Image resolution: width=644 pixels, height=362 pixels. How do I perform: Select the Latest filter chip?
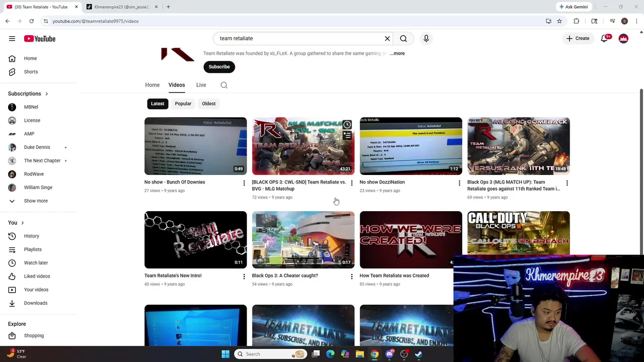point(157,104)
